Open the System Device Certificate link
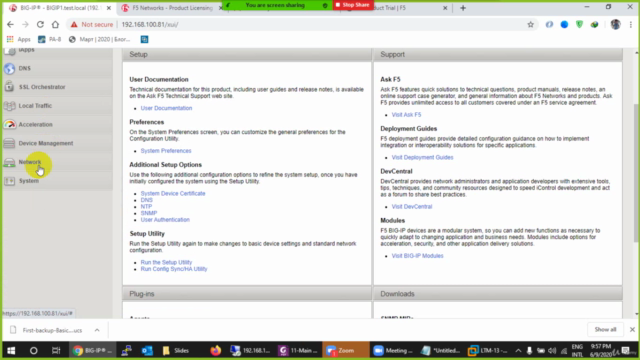The width and height of the screenshot is (640, 360). pyautogui.click(x=173, y=193)
